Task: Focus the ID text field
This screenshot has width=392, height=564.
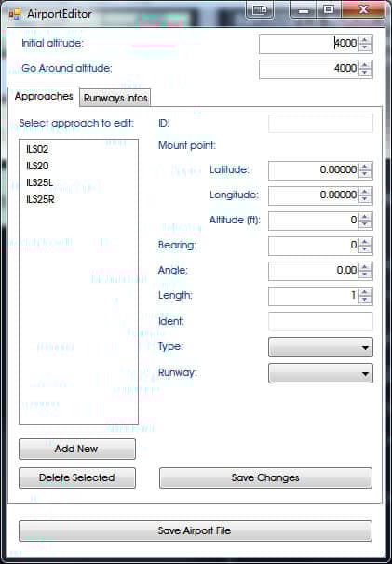Action: 320,123
